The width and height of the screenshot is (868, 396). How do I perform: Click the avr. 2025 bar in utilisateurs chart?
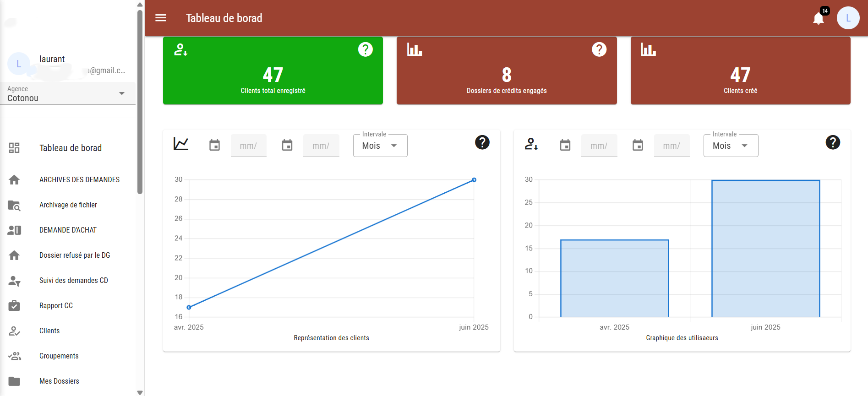615,278
